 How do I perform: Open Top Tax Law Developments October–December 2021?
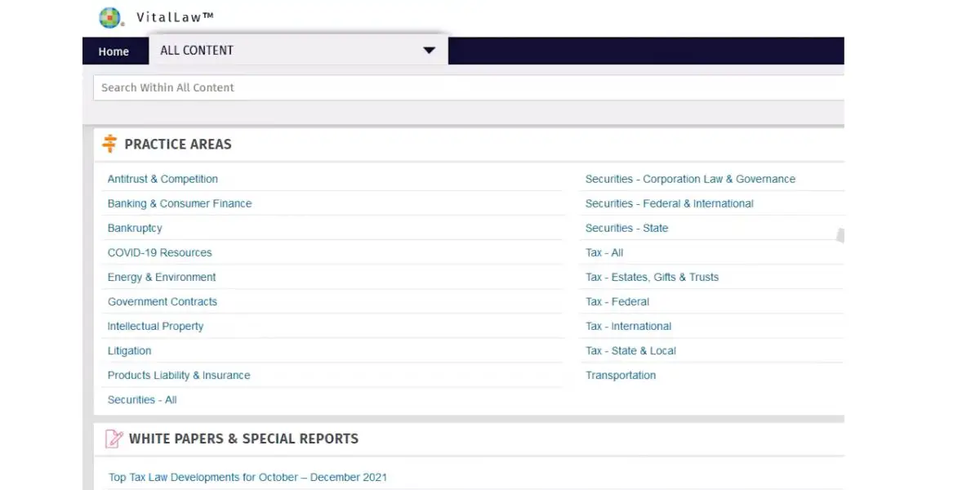coord(247,477)
